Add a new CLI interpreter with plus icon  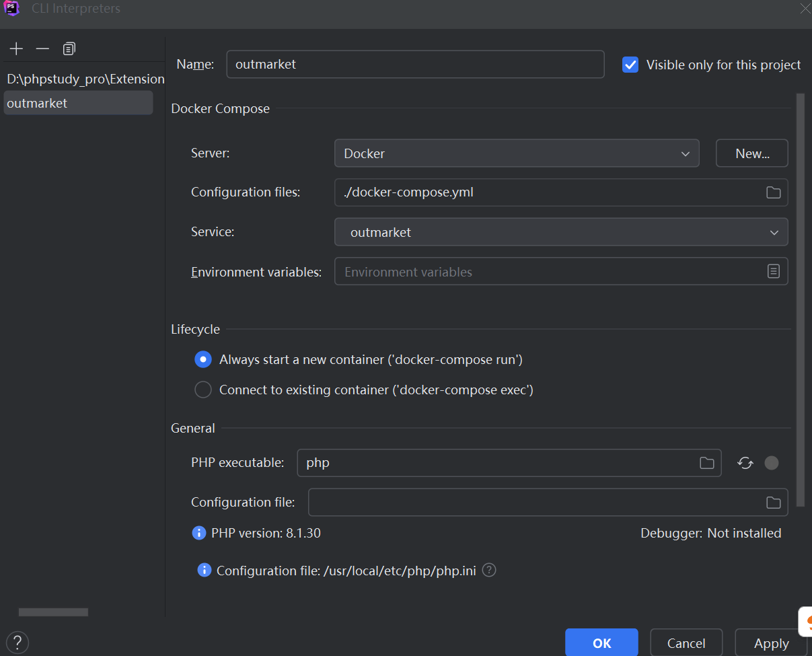pyautogui.click(x=16, y=49)
